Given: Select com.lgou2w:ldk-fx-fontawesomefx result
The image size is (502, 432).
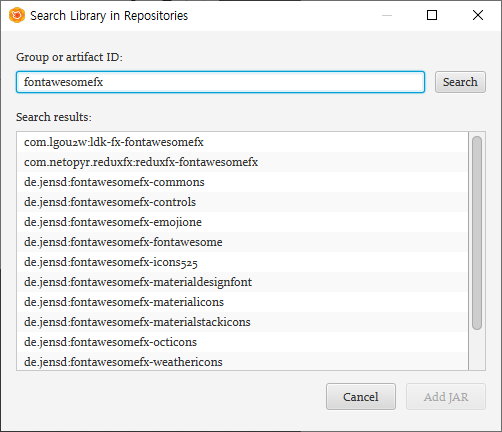Looking at the screenshot, I should [242, 142].
